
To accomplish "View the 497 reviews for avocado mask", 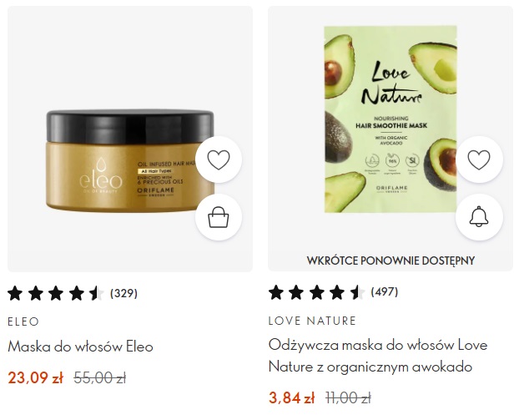I will [x=385, y=291].
